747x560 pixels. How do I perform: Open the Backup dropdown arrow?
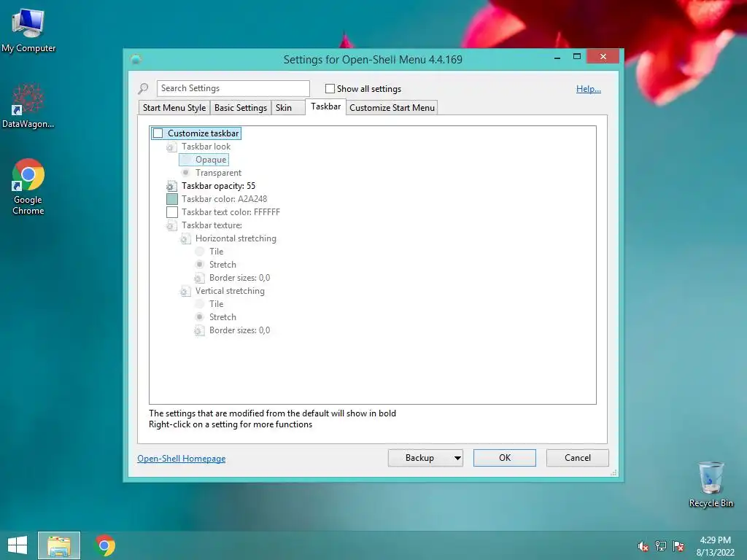(457, 458)
